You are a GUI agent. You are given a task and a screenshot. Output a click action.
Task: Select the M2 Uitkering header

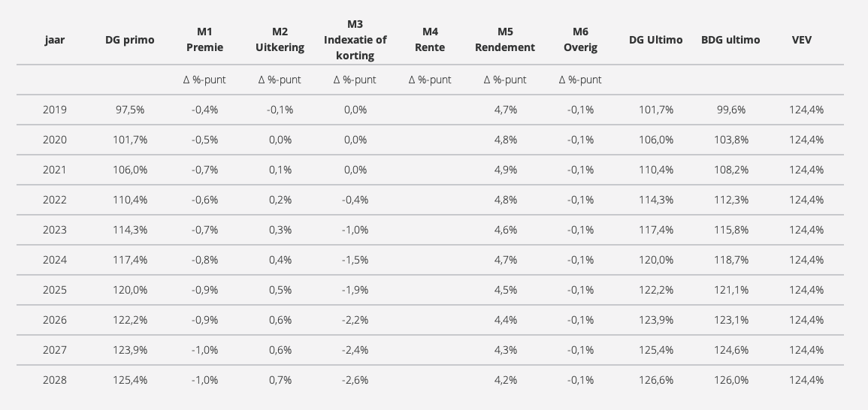point(280,40)
